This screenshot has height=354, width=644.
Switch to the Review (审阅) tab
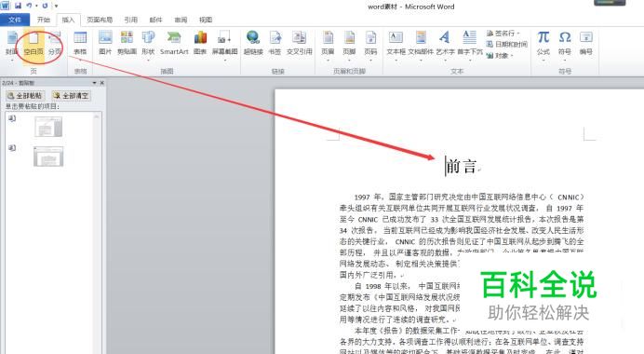[181, 20]
